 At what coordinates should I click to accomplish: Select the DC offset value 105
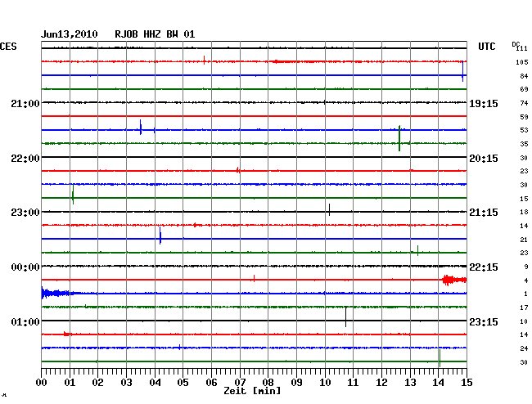click(x=522, y=62)
